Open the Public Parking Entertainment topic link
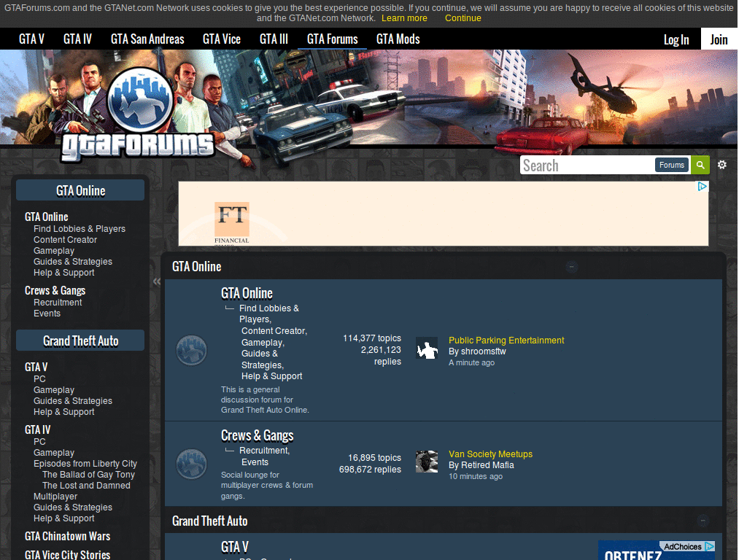This screenshot has height=560, width=747. pos(506,341)
